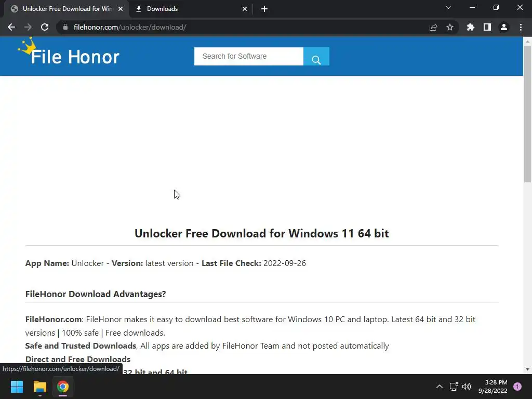Image resolution: width=532 pixels, height=399 pixels.
Task: Click the page vertical scrollbar thumb
Action: (x=527, y=114)
